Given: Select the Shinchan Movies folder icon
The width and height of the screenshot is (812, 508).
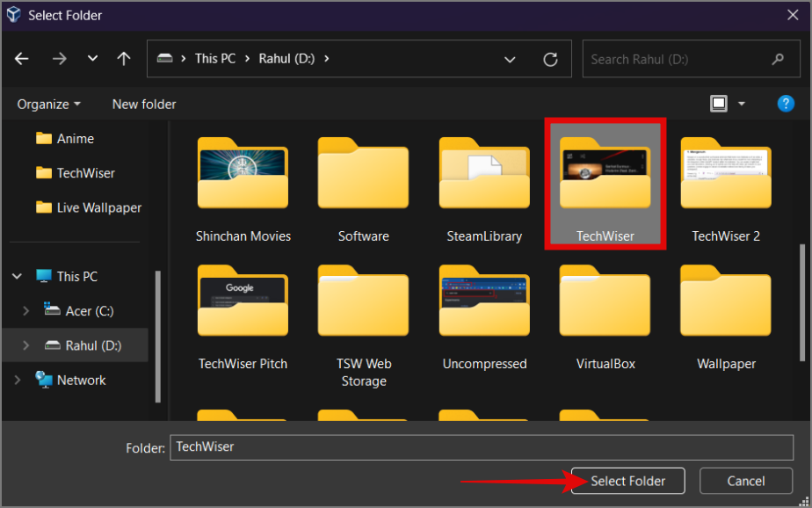Looking at the screenshot, I should tap(243, 173).
